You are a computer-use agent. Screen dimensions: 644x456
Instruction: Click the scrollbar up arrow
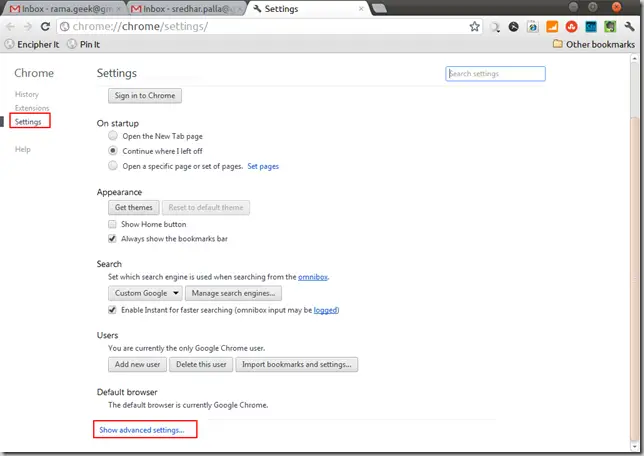pyautogui.click(x=635, y=59)
